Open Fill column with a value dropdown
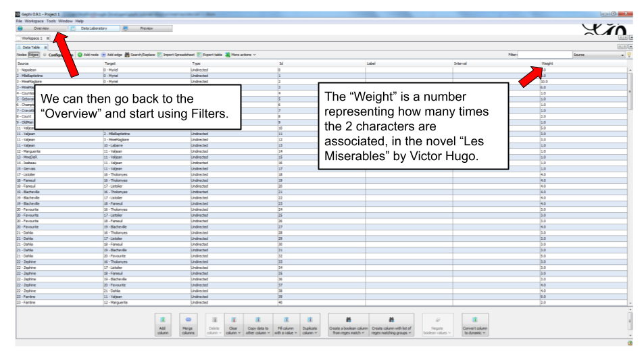The height and width of the screenshot is (354, 644). [x=285, y=324]
